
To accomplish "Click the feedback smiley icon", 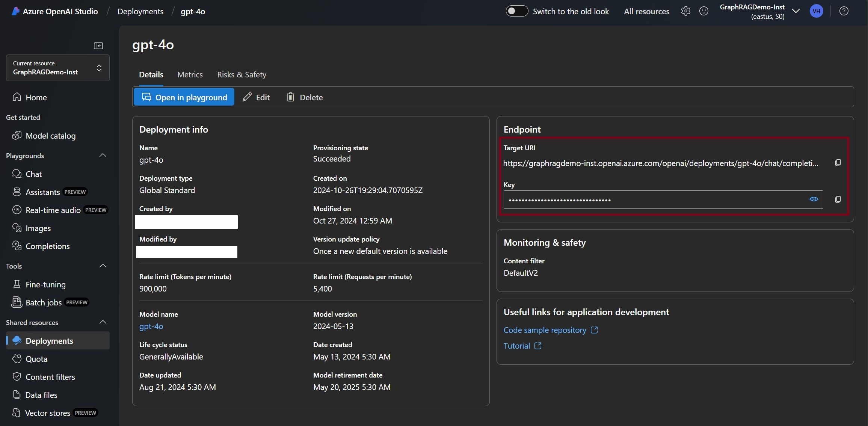I will click(x=703, y=11).
